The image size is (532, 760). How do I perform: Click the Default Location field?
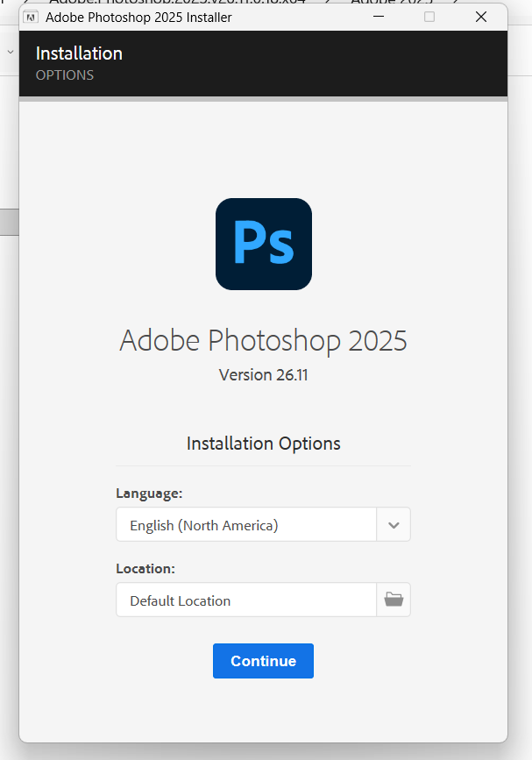(246, 600)
